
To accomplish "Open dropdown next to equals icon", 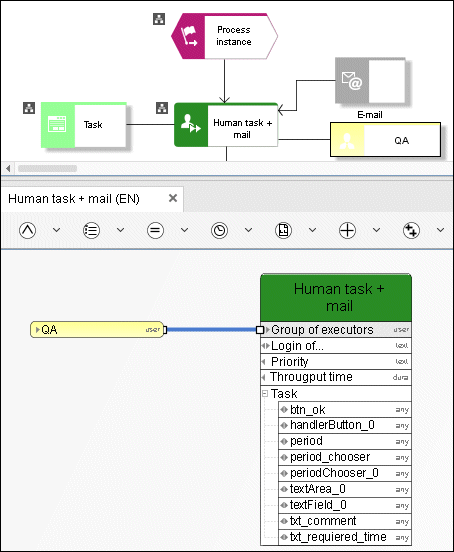I will pyautogui.click(x=184, y=230).
